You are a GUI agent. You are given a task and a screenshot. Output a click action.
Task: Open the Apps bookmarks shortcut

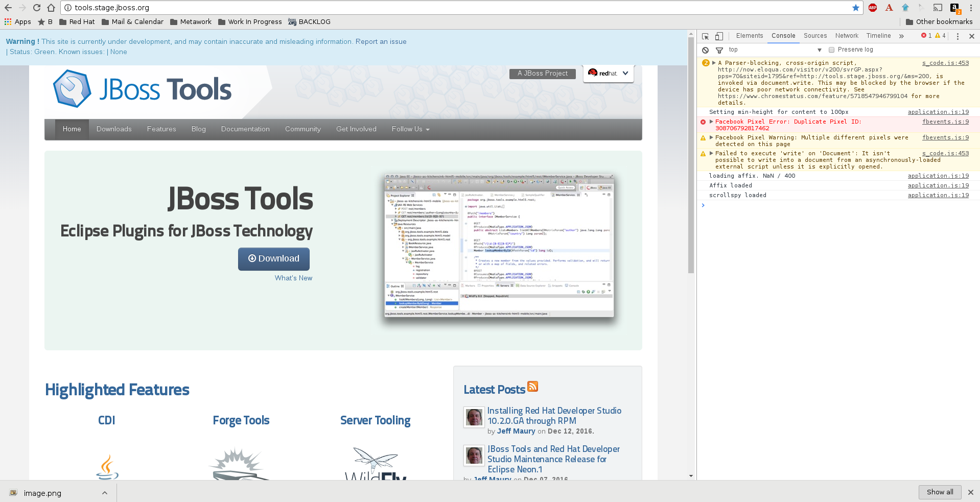click(18, 21)
